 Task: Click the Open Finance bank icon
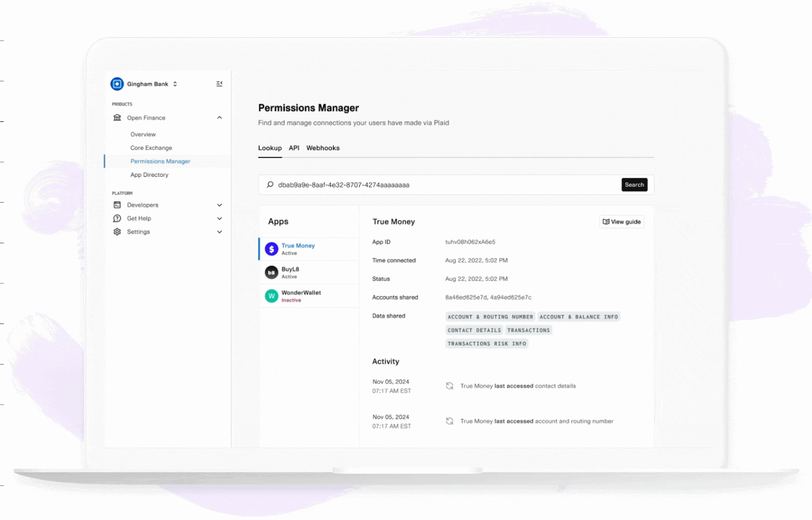117,118
